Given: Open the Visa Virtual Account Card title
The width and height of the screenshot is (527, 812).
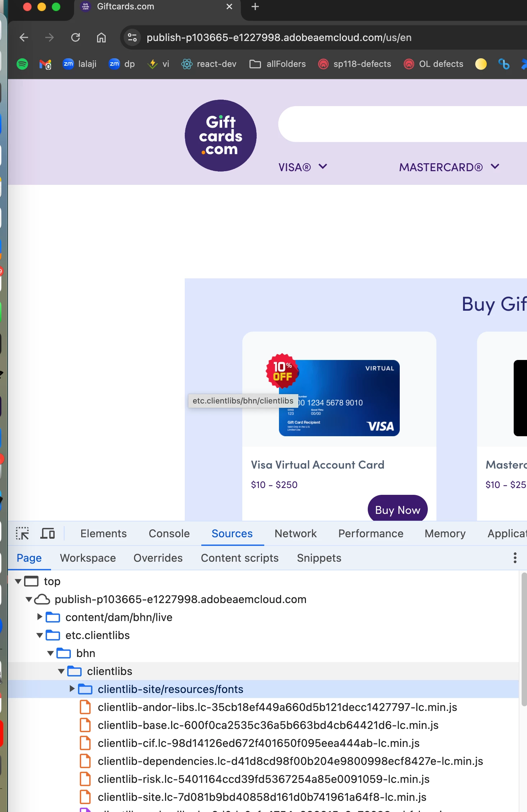Looking at the screenshot, I should 317,465.
